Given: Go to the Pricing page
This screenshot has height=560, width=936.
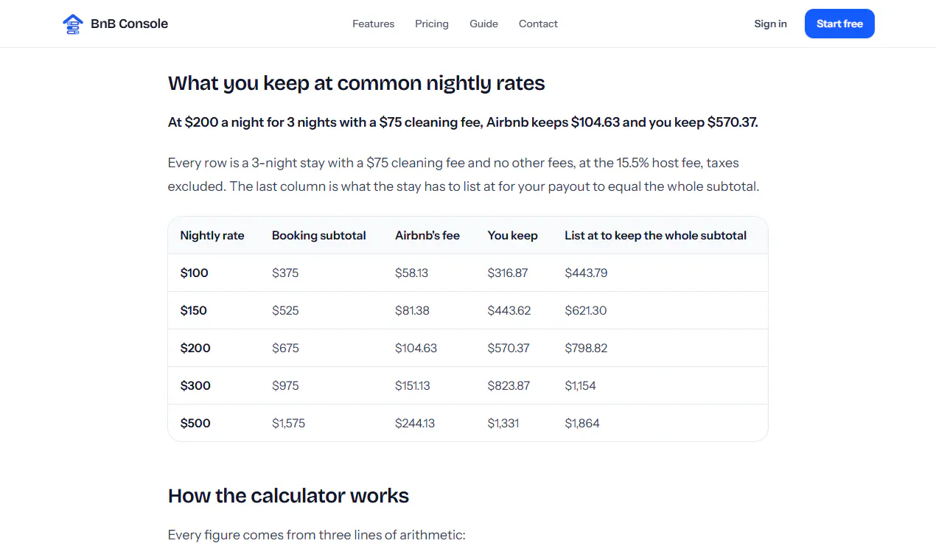Looking at the screenshot, I should point(432,24).
